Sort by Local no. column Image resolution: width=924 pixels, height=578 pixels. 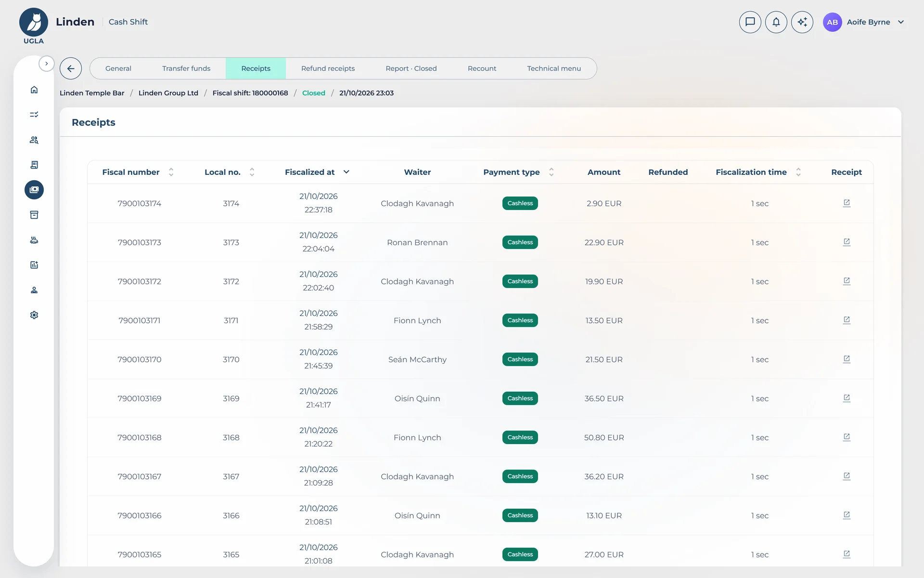252,172
